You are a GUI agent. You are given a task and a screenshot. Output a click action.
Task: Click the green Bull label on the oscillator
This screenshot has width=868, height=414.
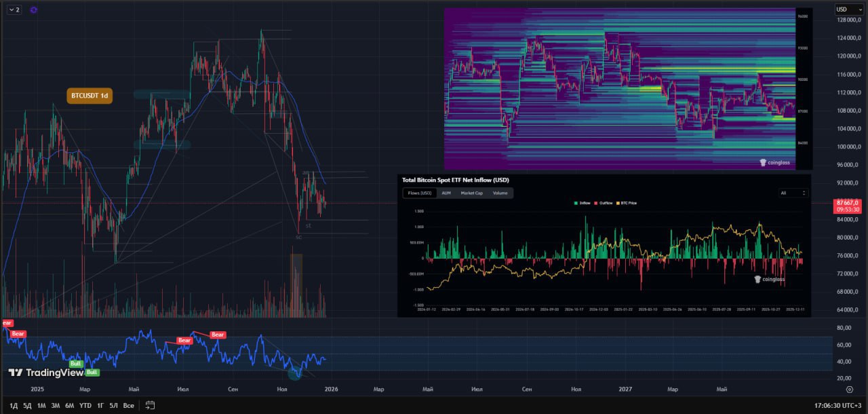tap(75, 364)
